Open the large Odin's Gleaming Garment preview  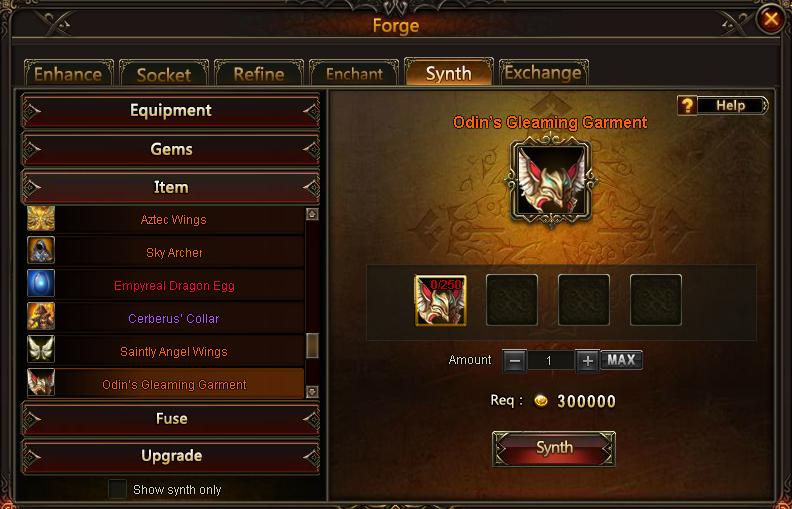point(551,182)
